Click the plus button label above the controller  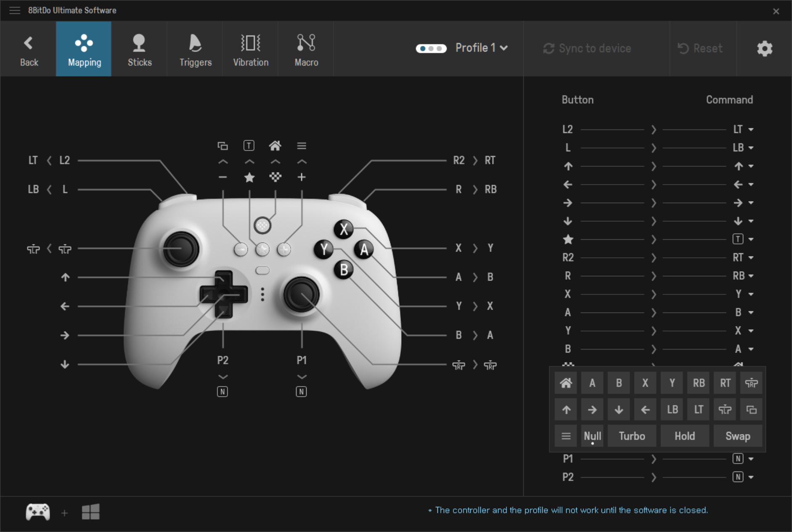(302, 177)
